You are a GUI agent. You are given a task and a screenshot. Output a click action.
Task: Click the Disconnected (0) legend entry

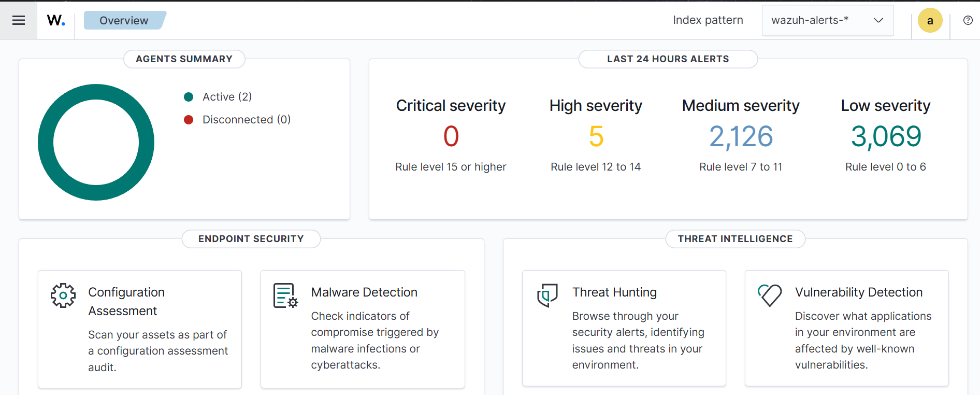point(247,120)
